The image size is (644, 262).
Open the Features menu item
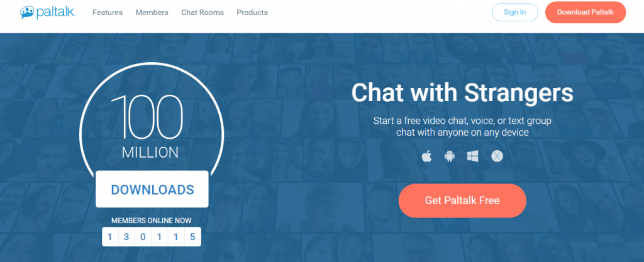[x=108, y=13]
